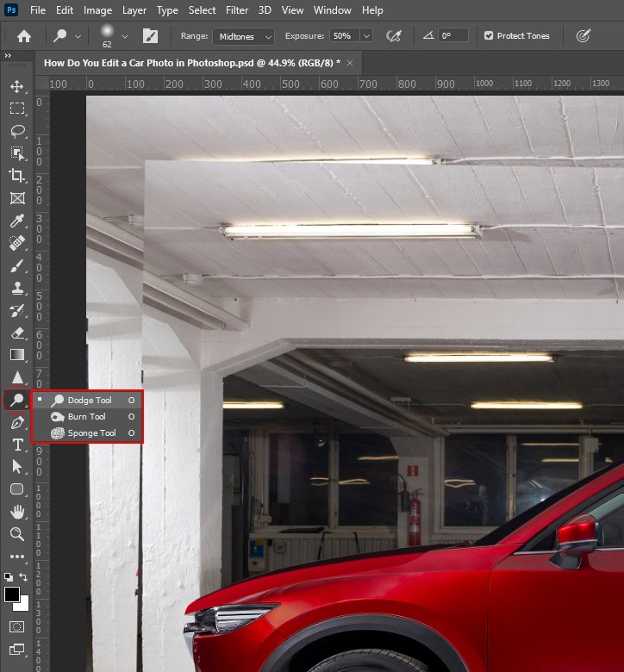Click the Exposure 50% value field

345,36
